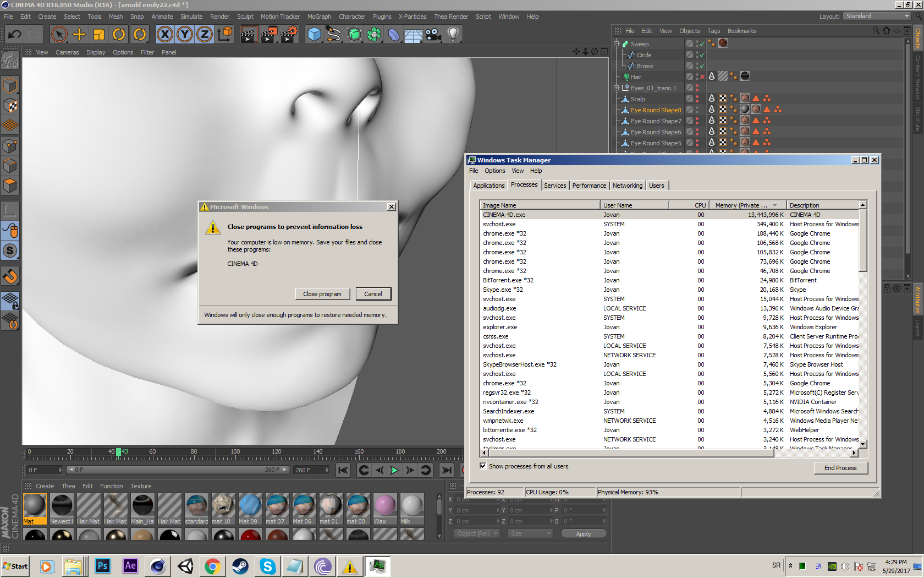The height and width of the screenshot is (578, 924).
Task: Click the Bend deformer icon
Action: [394, 35]
